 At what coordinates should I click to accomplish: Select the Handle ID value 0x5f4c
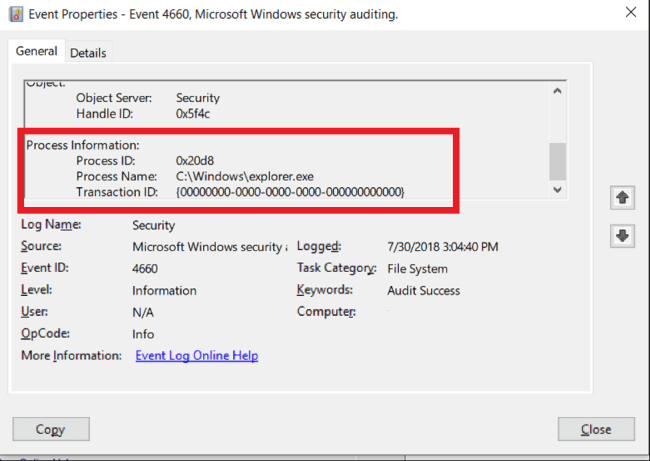193,113
